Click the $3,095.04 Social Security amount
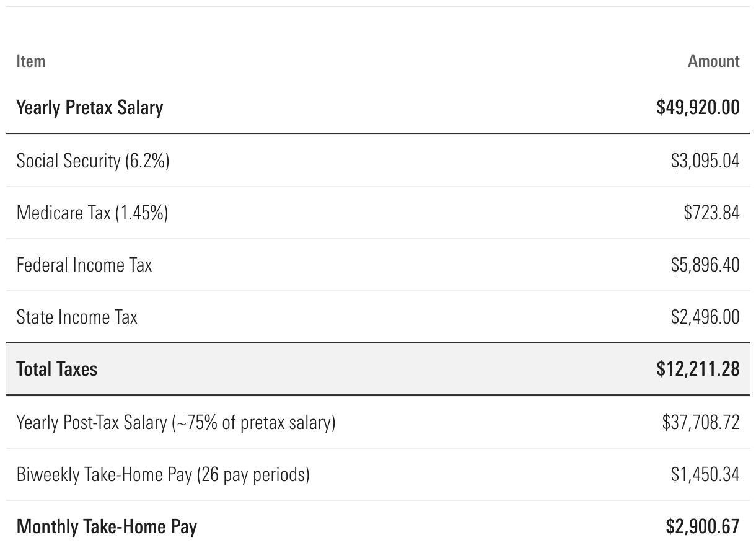 pos(705,161)
